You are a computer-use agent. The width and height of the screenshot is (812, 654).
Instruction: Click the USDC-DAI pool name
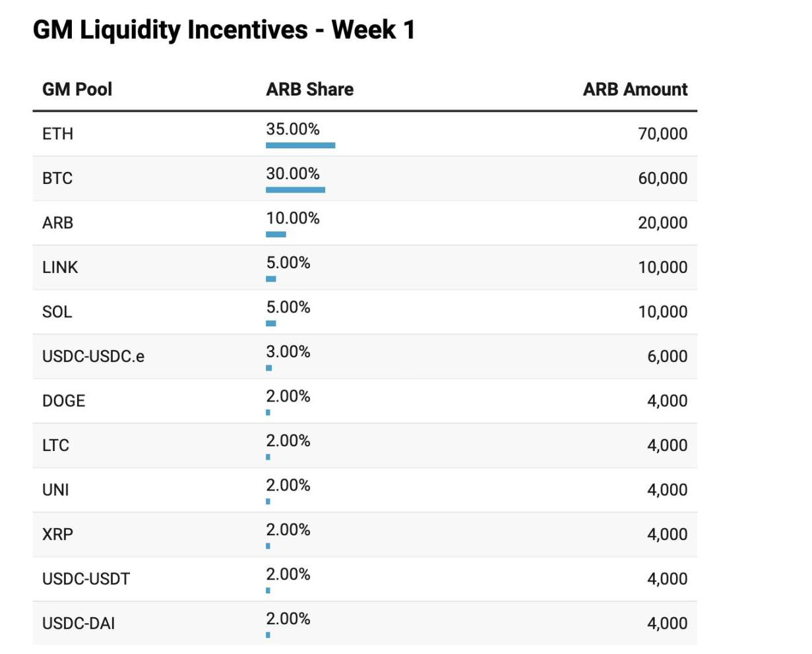78,623
